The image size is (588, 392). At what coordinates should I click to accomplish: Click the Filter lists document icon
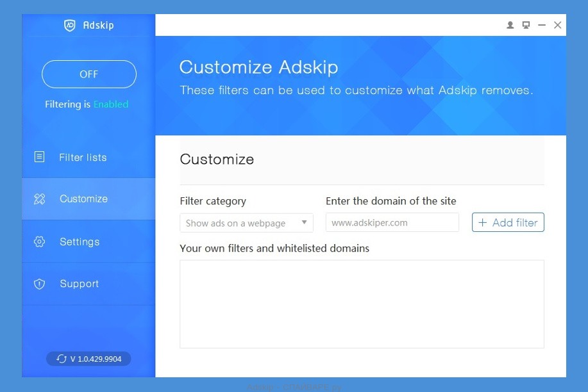click(39, 157)
